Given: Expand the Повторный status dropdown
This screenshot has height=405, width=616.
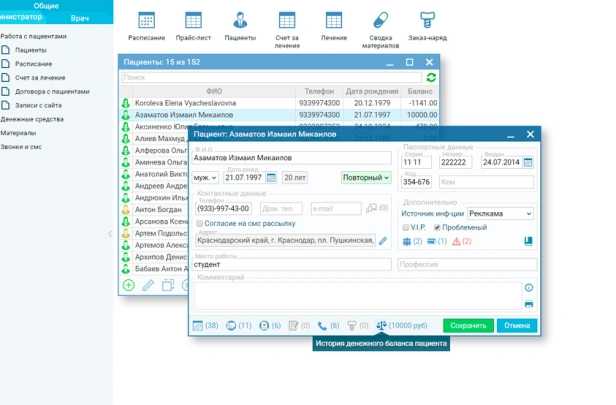Looking at the screenshot, I should (x=366, y=177).
